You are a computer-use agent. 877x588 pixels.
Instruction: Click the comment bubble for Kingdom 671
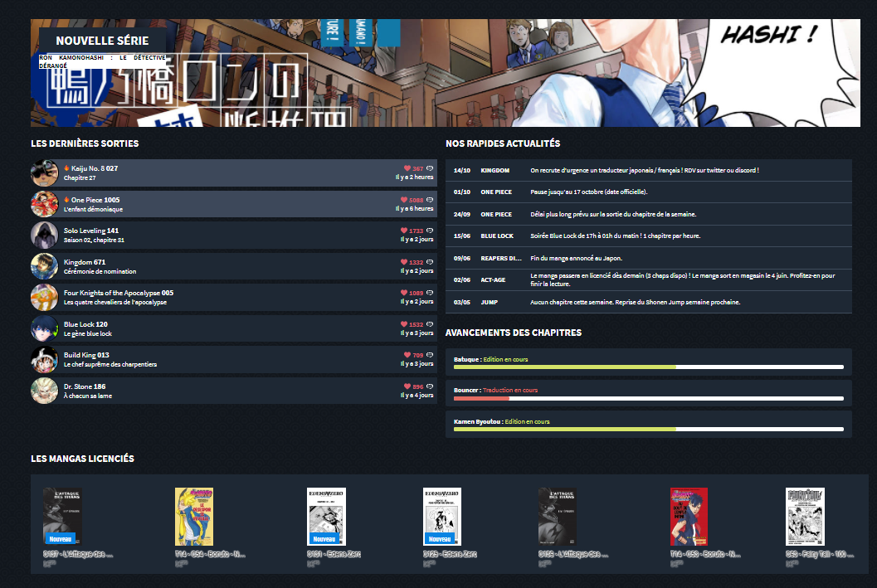click(430, 261)
